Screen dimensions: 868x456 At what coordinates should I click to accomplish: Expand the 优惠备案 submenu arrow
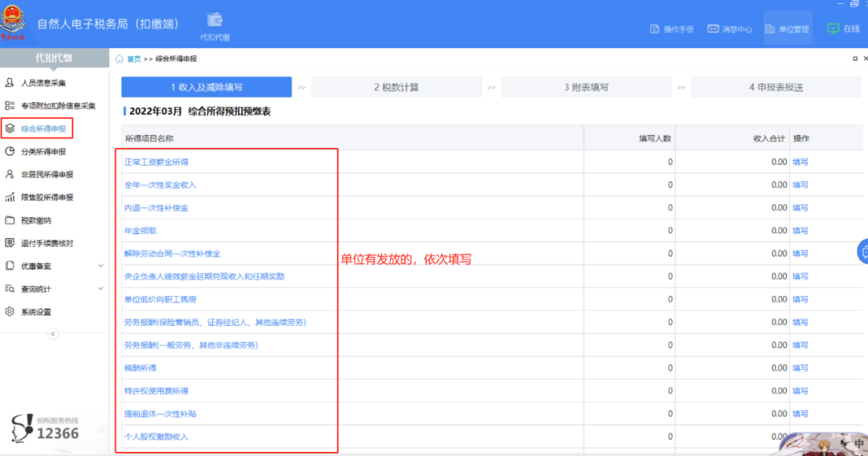point(100,266)
